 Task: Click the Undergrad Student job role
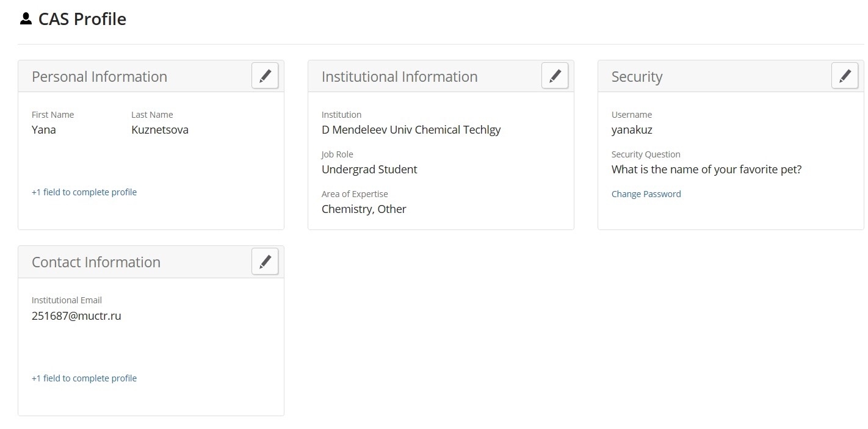pyautogui.click(x=369, y=170)
